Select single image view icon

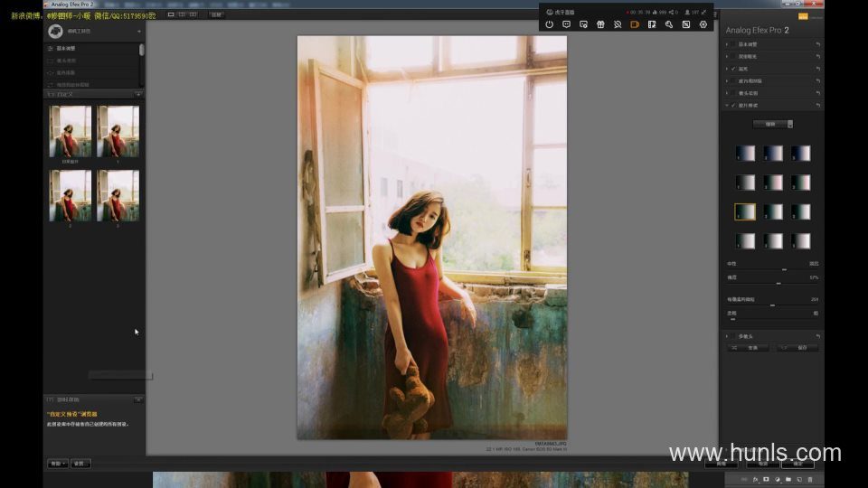171,14
